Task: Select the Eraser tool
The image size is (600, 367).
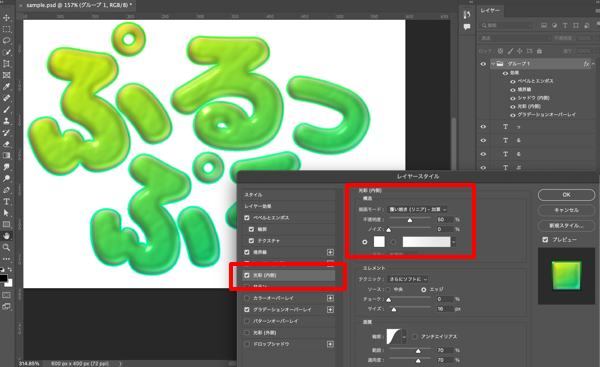Action: 7,144
